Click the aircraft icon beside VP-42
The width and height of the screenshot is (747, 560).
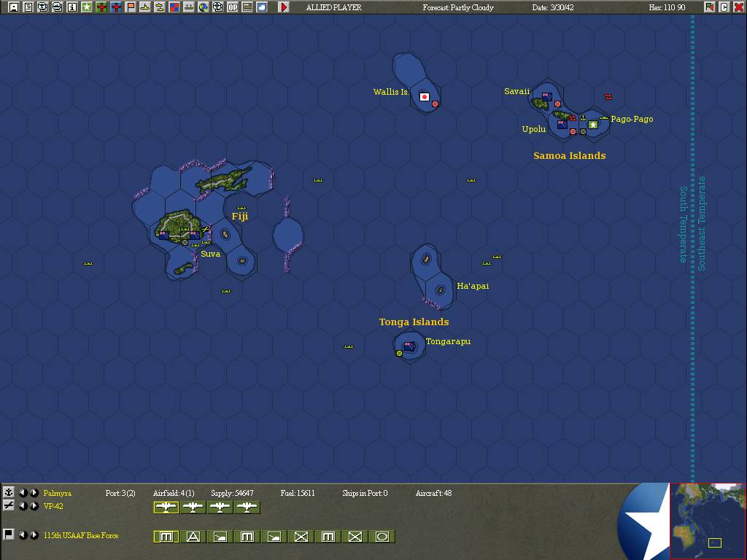(x=9, y=505)
